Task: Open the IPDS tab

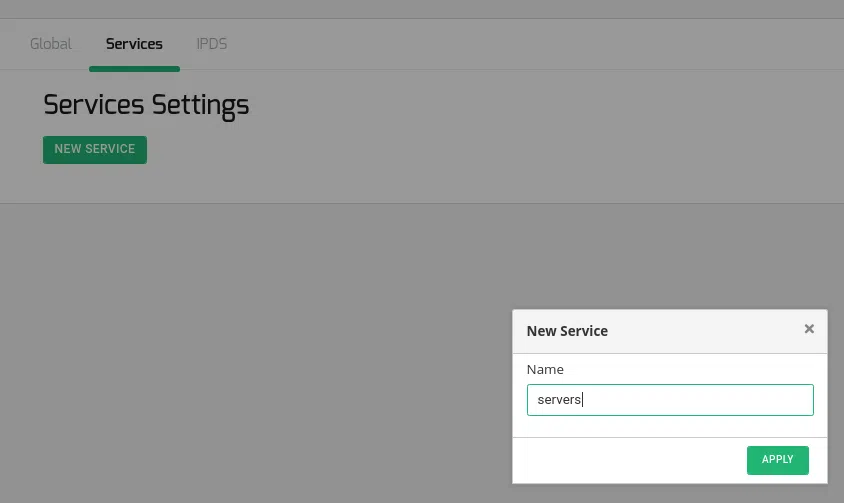Action: click(211, 44)
